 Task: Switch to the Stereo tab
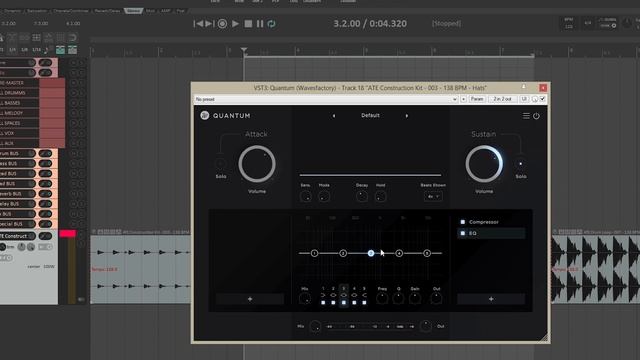click(x=133, y=11)
